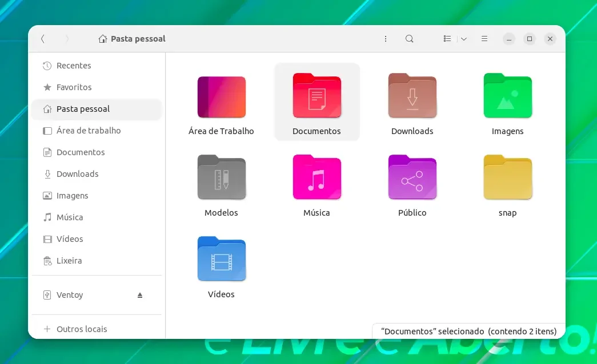Select the Área de Trabalho folder icon
The height and width of the screenshot is (364, 597).
click(221, 97)
